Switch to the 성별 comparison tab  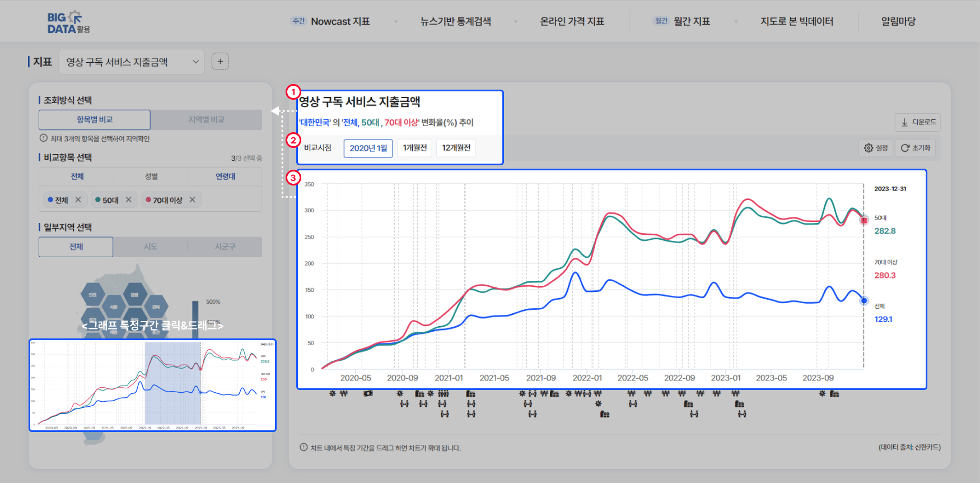(x=151, y=177)
